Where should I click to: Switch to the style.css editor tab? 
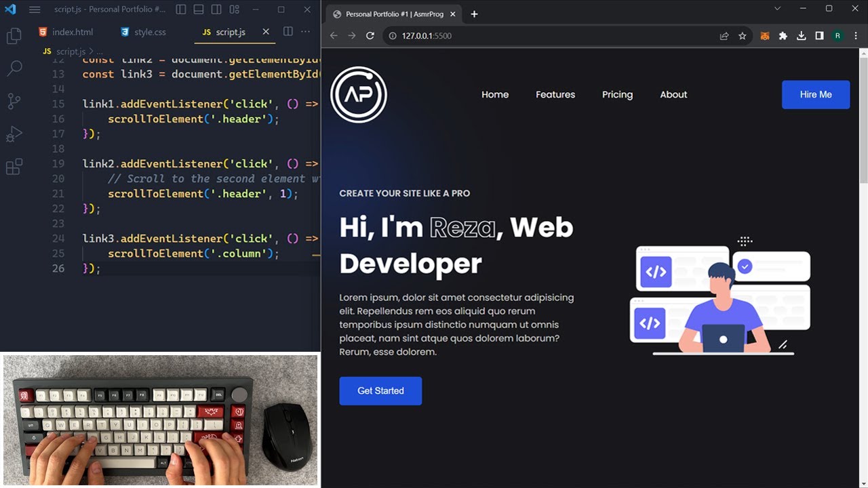(x=143, y=32)
